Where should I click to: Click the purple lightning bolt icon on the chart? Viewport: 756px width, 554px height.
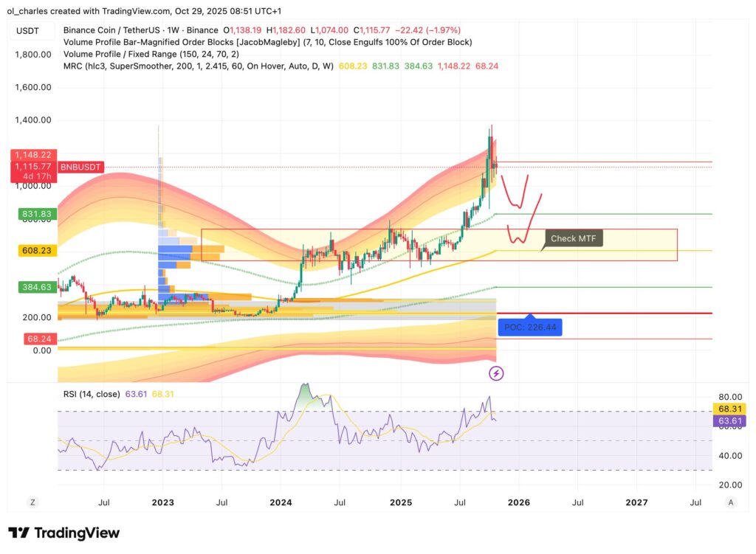[495, 373]
